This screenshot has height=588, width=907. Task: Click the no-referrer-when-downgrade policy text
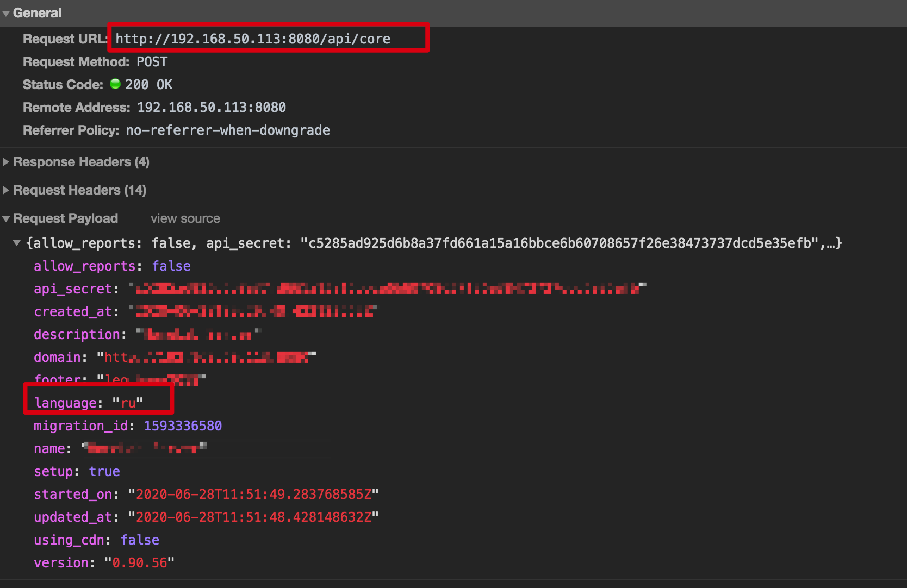click(228, 130)
